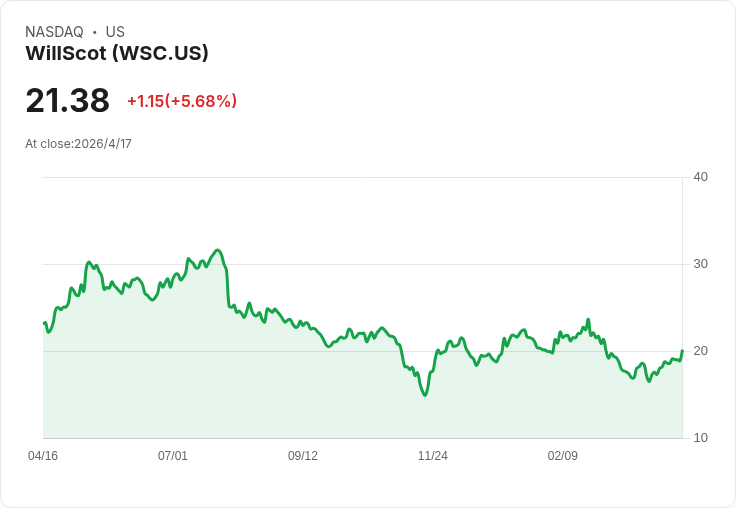Click the leftmost start of the price line
This screenshot has width=736, height=508.
(x=44, y=323)
